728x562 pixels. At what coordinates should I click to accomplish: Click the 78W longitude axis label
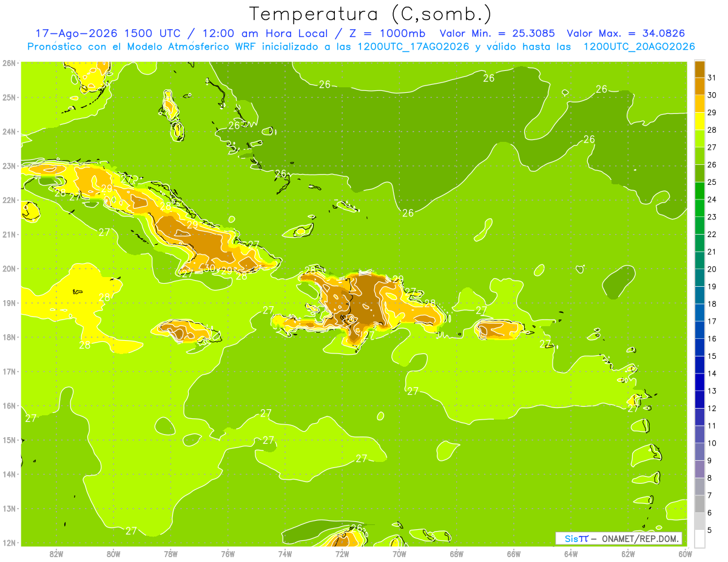click(170, 554)
